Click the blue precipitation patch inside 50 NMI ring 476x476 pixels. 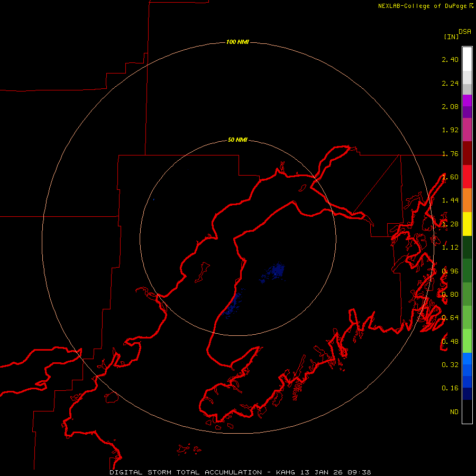coord(273,272)
